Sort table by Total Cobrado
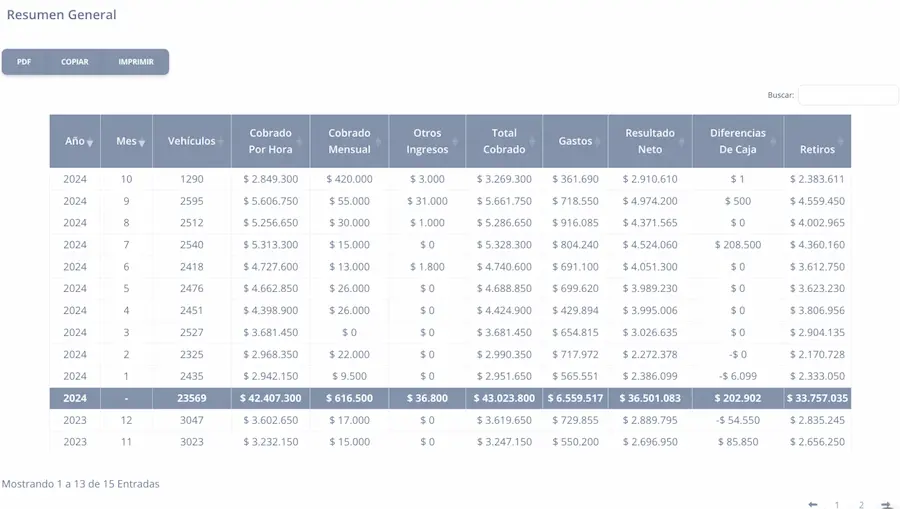 pos(504,141)
